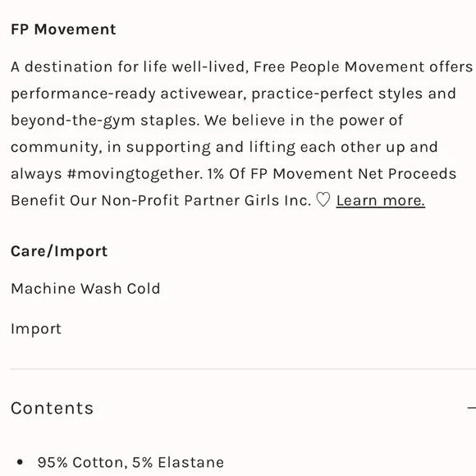This screenshot has height=476, width=476.
Task: Click the FP Movement heading
Action: point(63,30)
